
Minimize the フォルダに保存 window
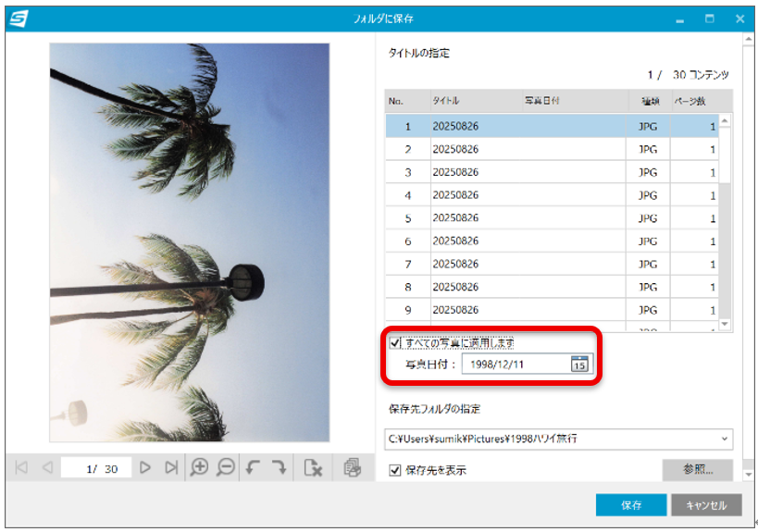tap(679, 19)
